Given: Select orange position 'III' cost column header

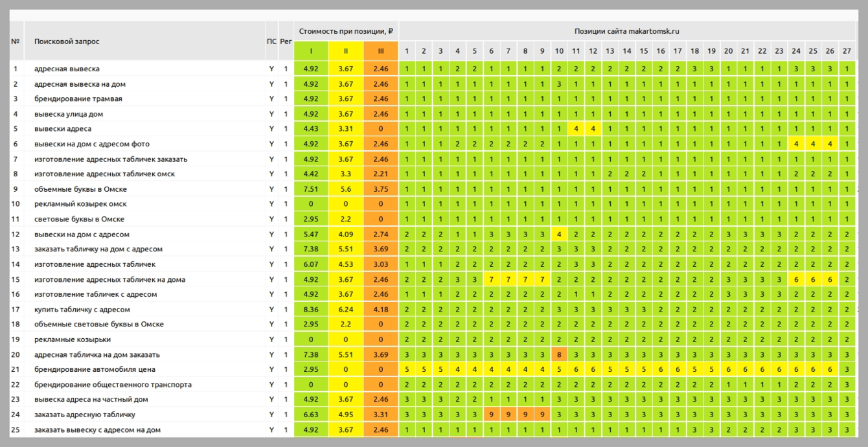Looking at the screenshot, I should coord(381,51).
